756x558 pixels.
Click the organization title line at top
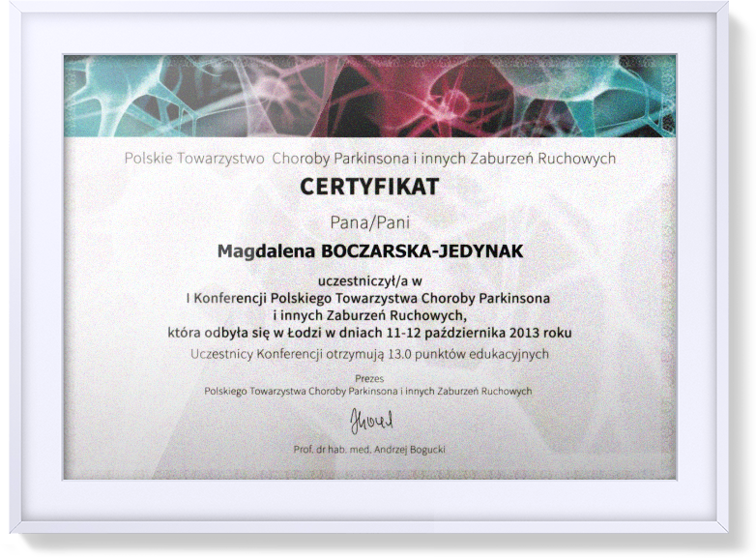click(x=370, y=159)
